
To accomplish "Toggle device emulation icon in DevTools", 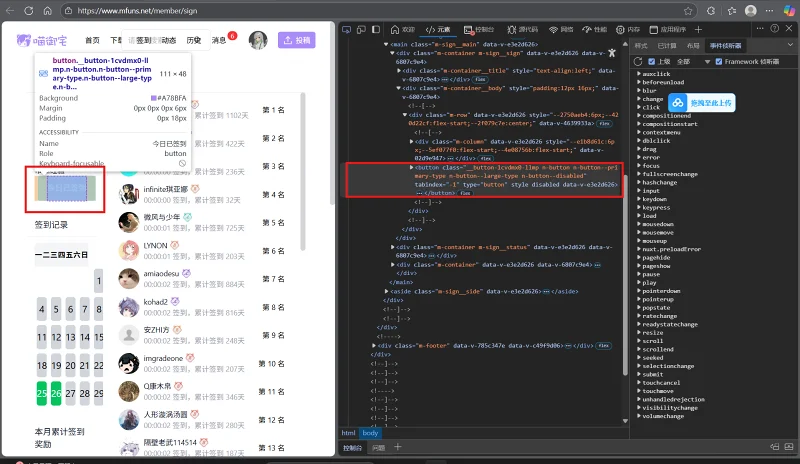I will tap(361, 30).
